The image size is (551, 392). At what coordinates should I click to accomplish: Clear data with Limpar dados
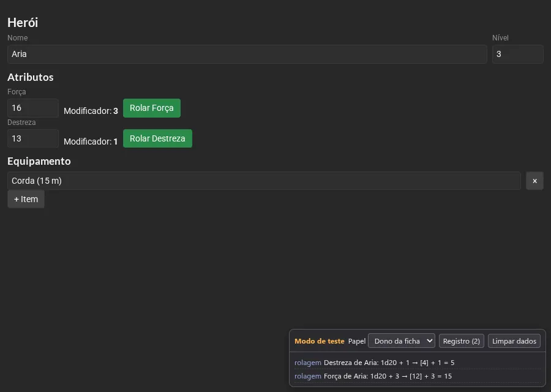514,341
